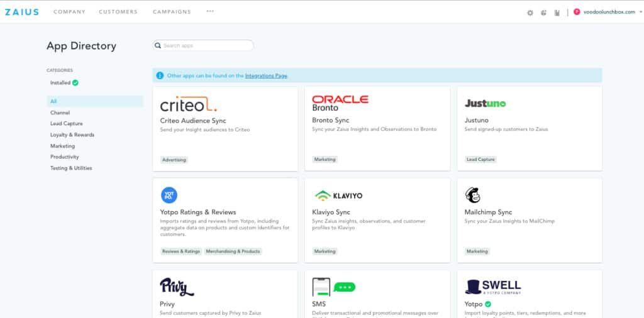Click the Zaius logo
The height and width of the screenshot is (318, 644).
(x=22, y=12)
